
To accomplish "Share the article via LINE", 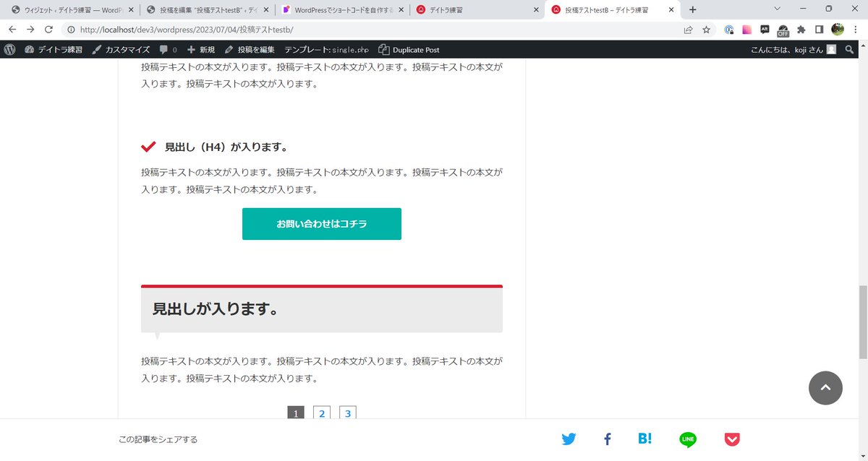I will [x=688, y=439].
